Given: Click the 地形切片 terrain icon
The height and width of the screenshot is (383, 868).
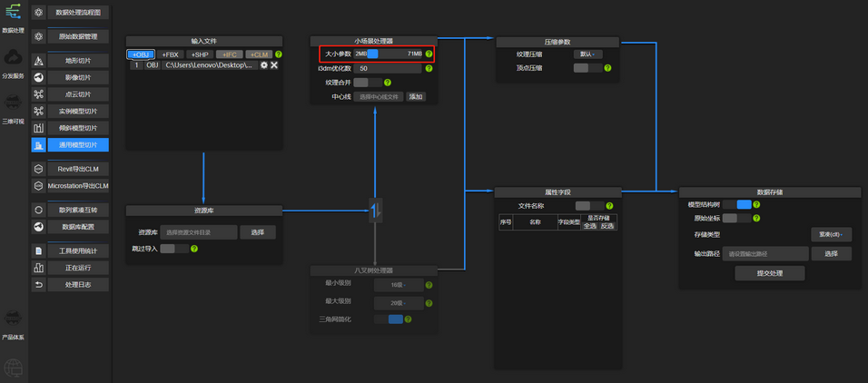Looking at the screenshot, I should pyautogui.click(x=39, y=60).
